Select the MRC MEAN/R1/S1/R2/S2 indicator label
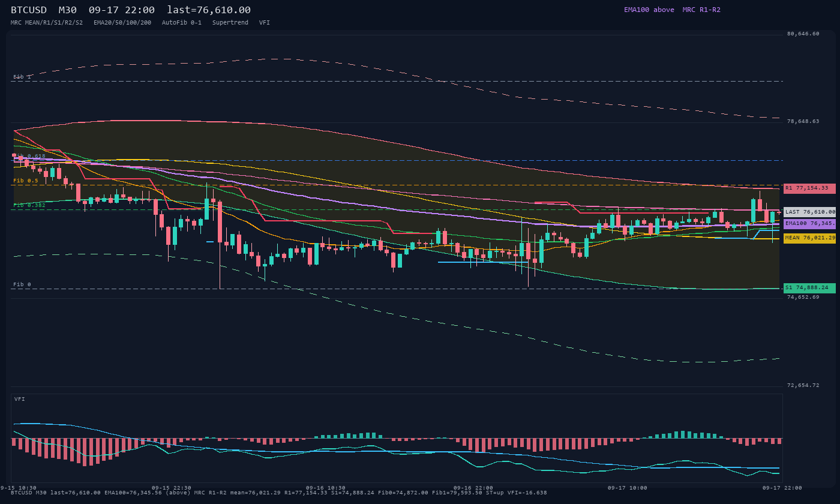 pyautogui.click(x=47, y=22)
